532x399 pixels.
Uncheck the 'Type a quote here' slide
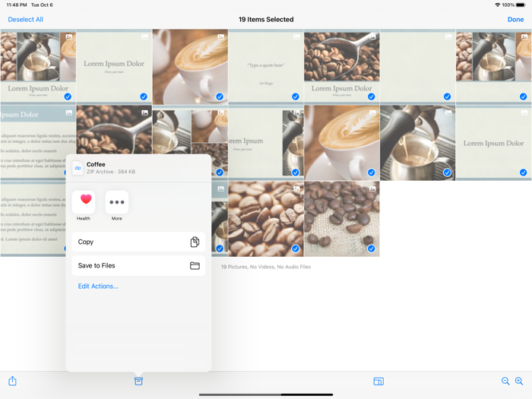[296, 97]
